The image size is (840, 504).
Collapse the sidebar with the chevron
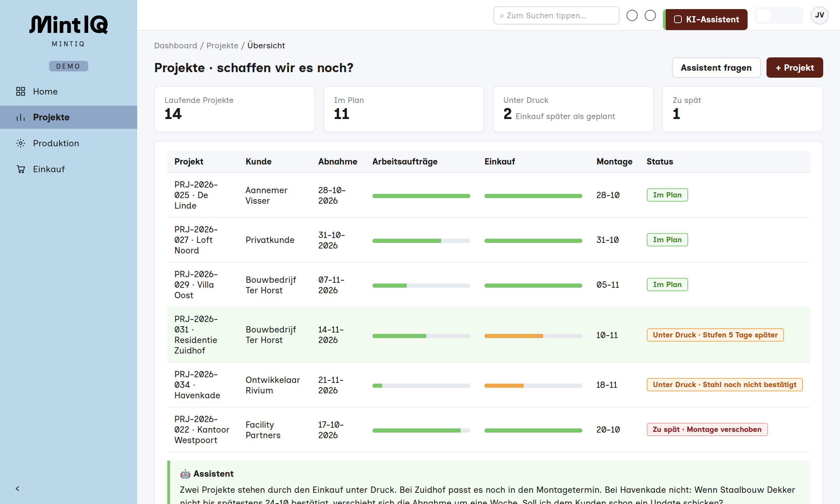(x=17, y=489)
